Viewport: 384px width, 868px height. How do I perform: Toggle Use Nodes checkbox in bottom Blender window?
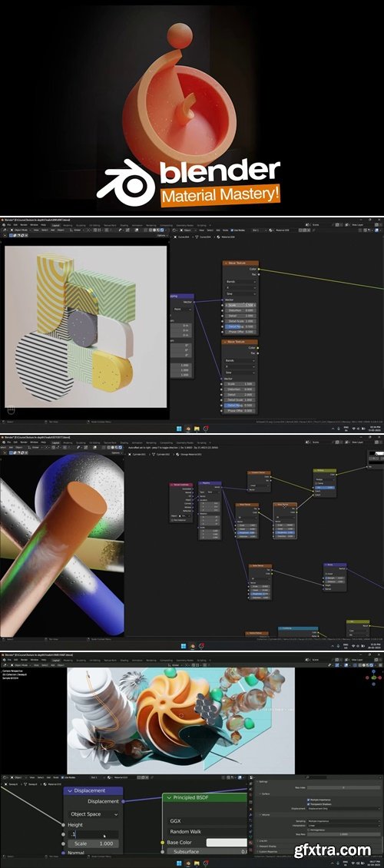pyautogui.click(x=62, y=777)
